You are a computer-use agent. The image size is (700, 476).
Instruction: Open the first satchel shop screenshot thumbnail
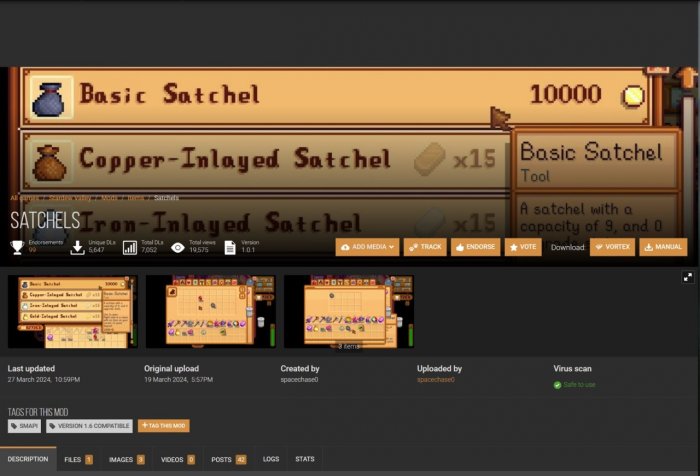pos(73,312)
